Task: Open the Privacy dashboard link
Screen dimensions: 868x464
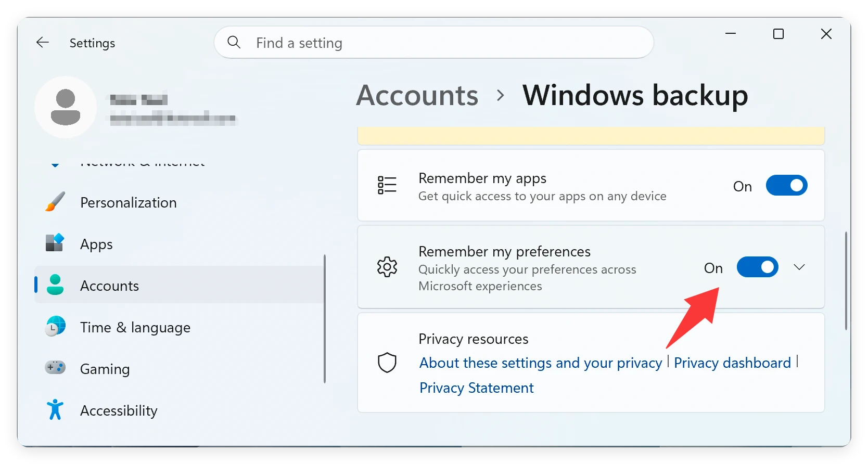Action: tap(732, 363)
